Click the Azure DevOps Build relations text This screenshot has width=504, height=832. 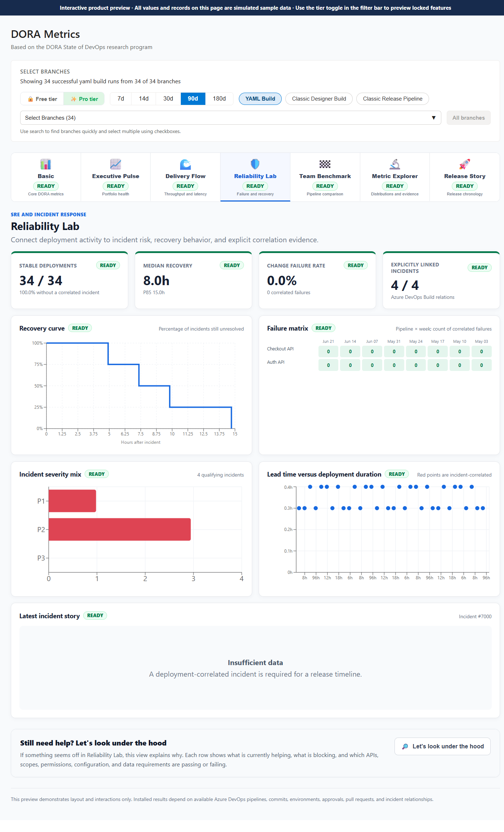pos(423,297)
